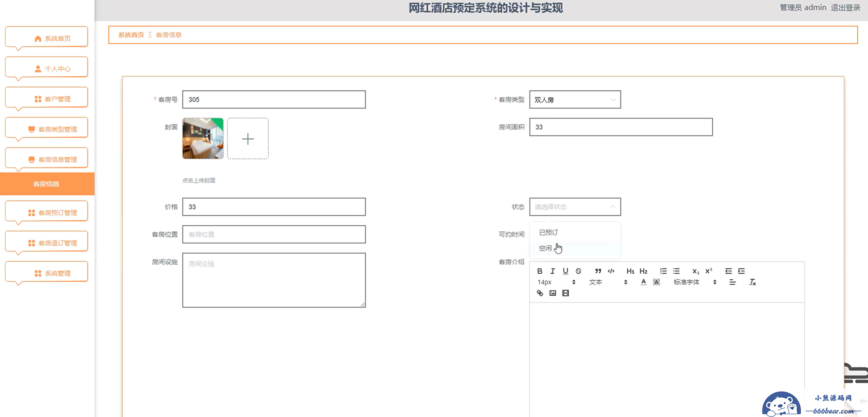Click inside the 客房介绍 editor body

click(667, 360)
